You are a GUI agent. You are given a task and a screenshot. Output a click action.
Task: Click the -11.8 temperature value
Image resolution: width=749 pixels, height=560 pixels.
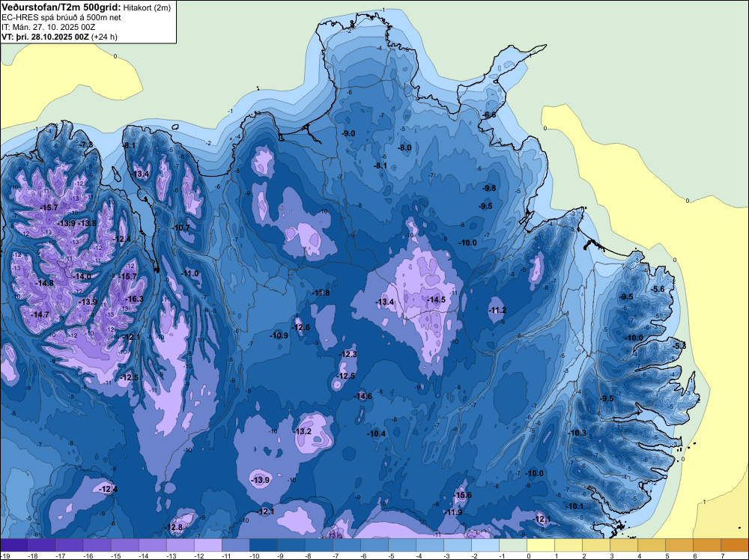point(321,293)
